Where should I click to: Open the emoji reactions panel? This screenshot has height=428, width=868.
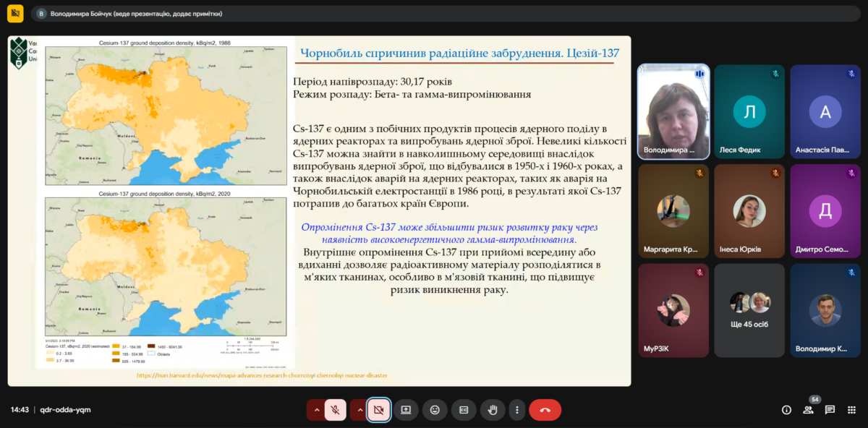(435, 410)
